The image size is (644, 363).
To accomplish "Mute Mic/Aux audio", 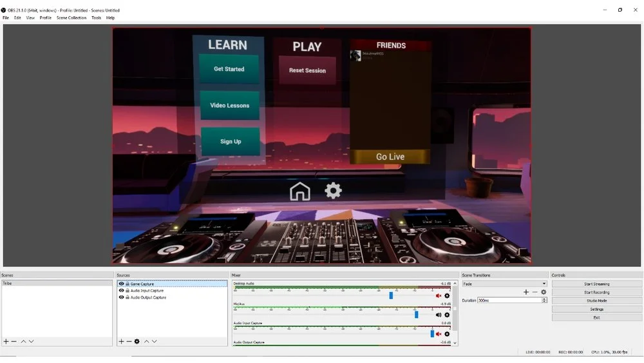I will 438,315.
